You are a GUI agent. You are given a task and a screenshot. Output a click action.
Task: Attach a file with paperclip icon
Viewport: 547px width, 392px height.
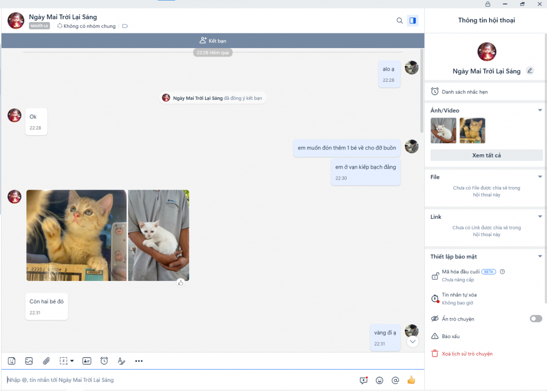pos(46,361)
